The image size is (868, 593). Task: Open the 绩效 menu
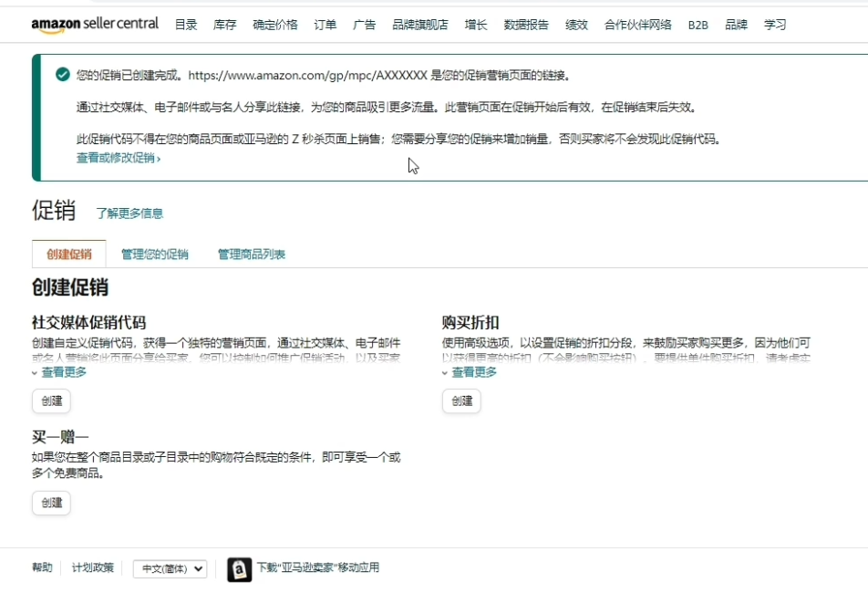(x=576, y=25)
